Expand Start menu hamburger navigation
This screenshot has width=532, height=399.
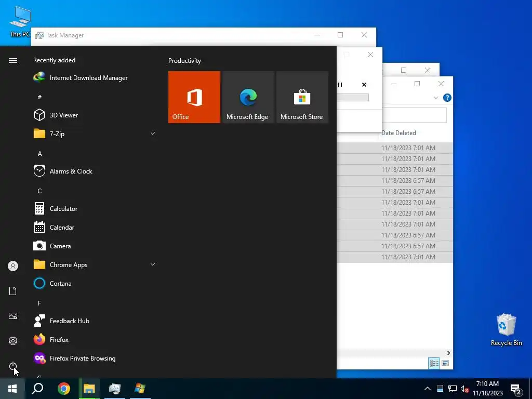point(13,60)
